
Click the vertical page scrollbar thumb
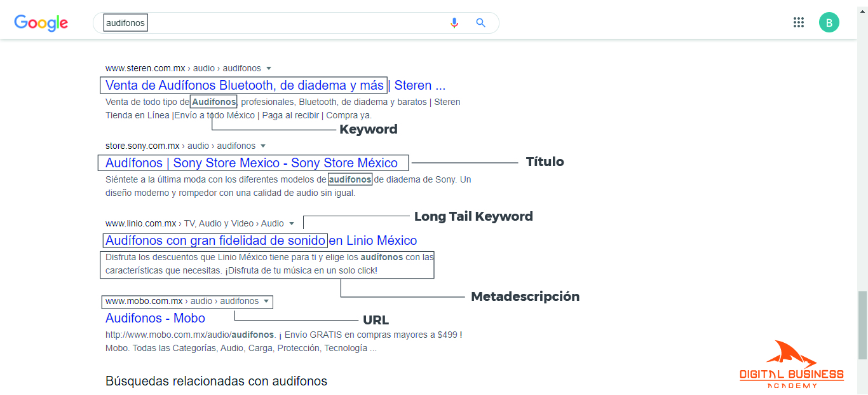click(862, 324)
